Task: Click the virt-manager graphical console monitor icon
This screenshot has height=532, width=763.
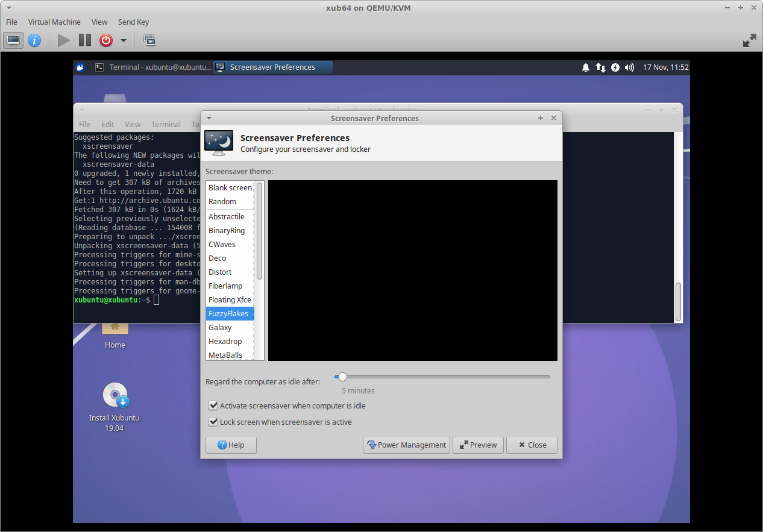Action: (x=13, y=40)
